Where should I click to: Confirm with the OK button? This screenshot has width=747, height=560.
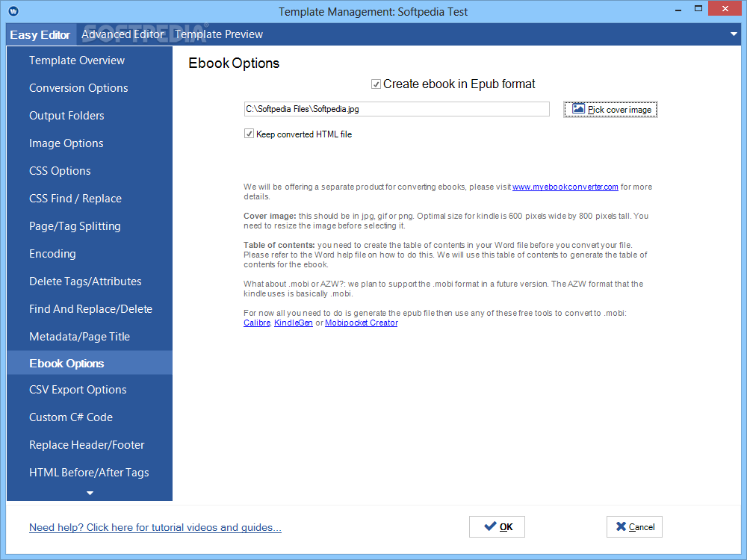(x=497, y=526)
